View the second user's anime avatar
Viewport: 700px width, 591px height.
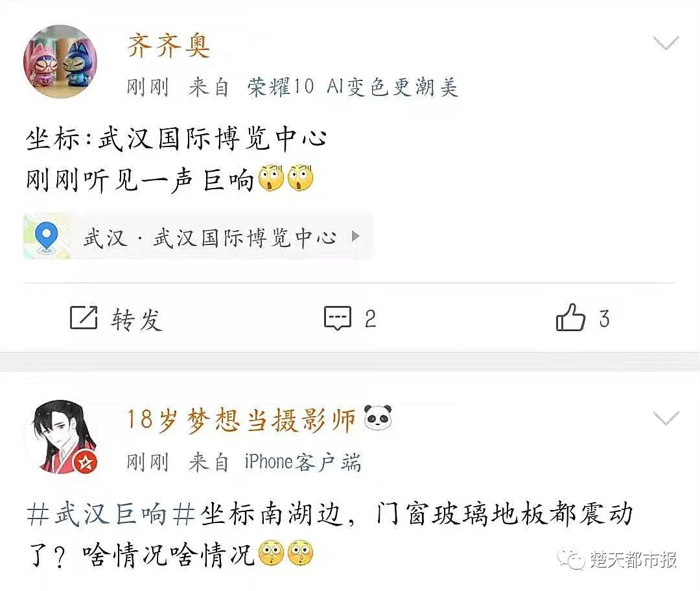[60, 437]
